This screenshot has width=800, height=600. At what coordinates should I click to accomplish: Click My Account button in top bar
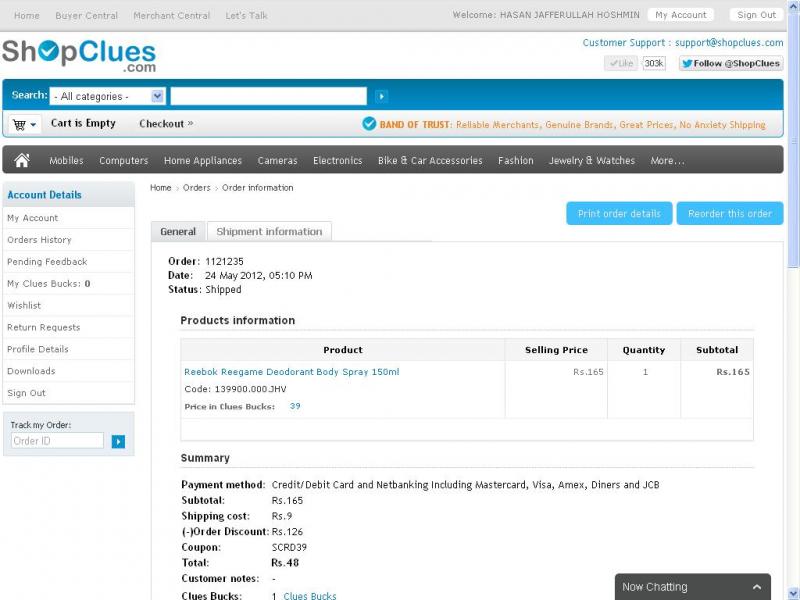click(681, 15)
